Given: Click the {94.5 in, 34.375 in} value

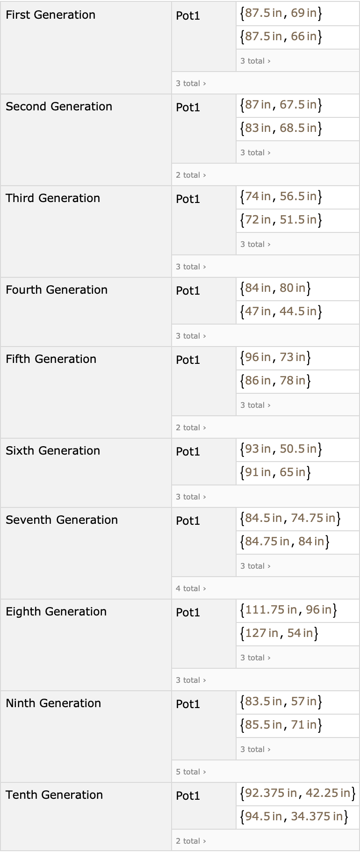Looking at the screenshot, I should click(294, 817).
